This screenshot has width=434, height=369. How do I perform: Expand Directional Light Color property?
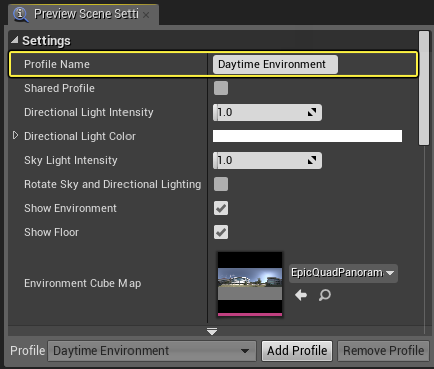tap(15, 135)
